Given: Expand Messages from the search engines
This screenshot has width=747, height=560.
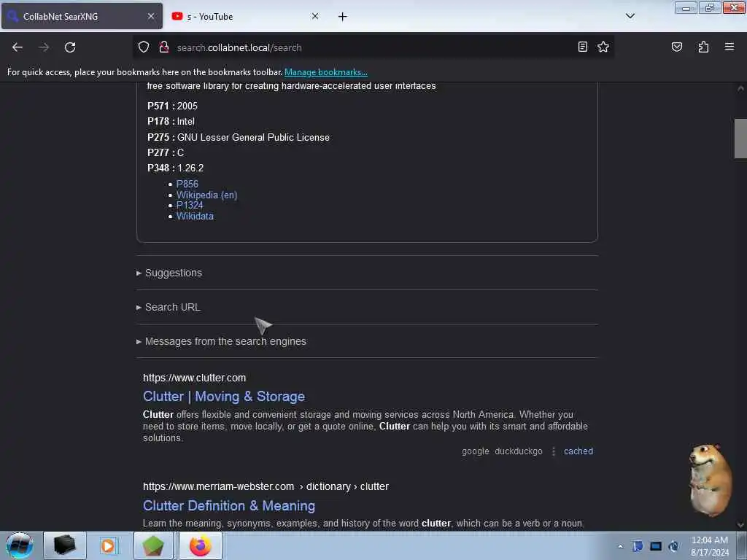Looking at the screenshot, I should [221, 341].
